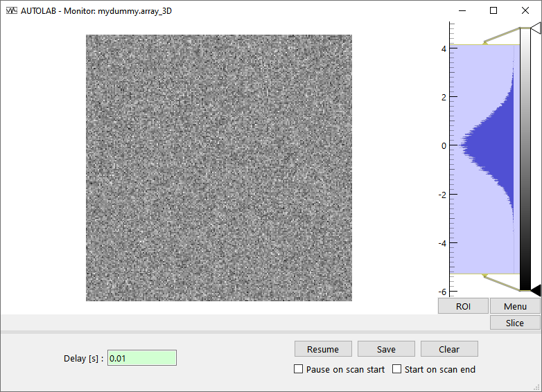
Task: Minimize the AUTOLAB monitor window
Action: 462,10
